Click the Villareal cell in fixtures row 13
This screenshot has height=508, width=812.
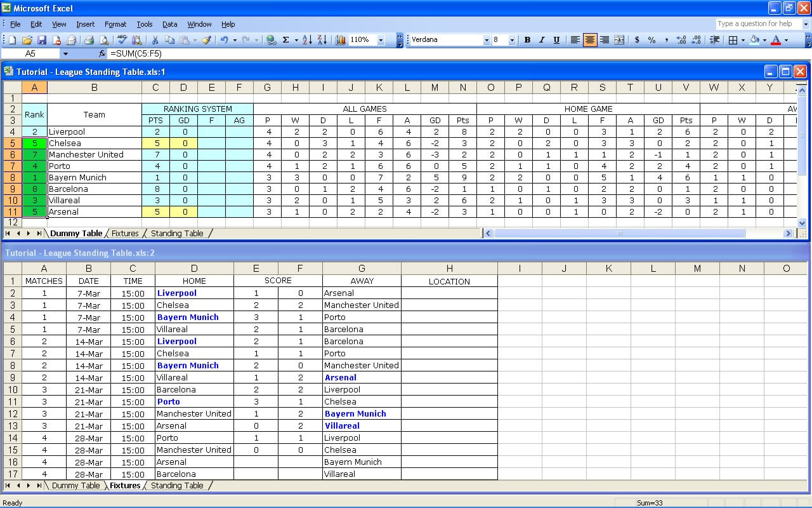click(x=362, y=426)
